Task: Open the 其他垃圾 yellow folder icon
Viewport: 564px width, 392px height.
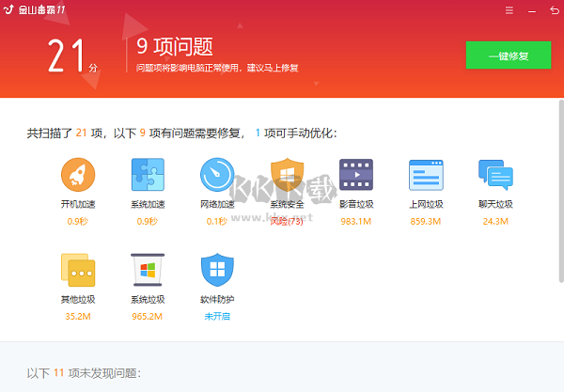Action: click(x=78, y=270)
